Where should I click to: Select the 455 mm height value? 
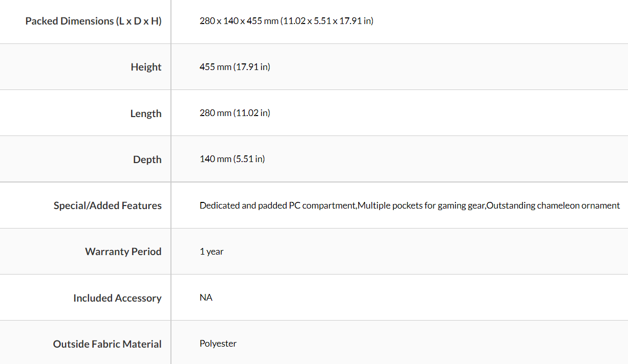(x=215, y=67)
